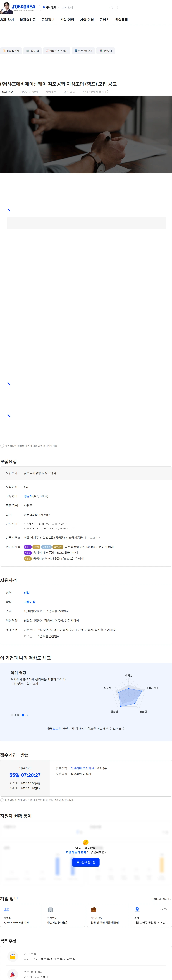Image resolution: width=172 pixels, height=980 pixels.
Task: Open 지도보기 in the 위치 card
Action: [x=163, y=909]
